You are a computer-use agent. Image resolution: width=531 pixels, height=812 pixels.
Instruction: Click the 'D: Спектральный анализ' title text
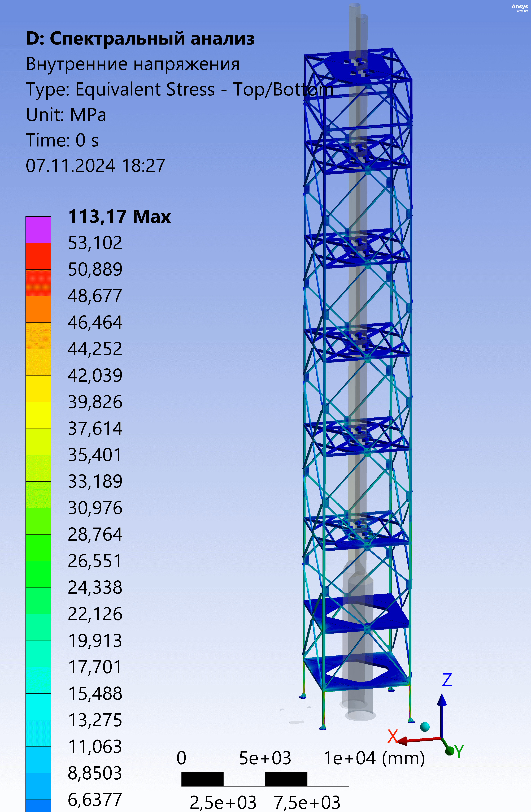[140, 38]
